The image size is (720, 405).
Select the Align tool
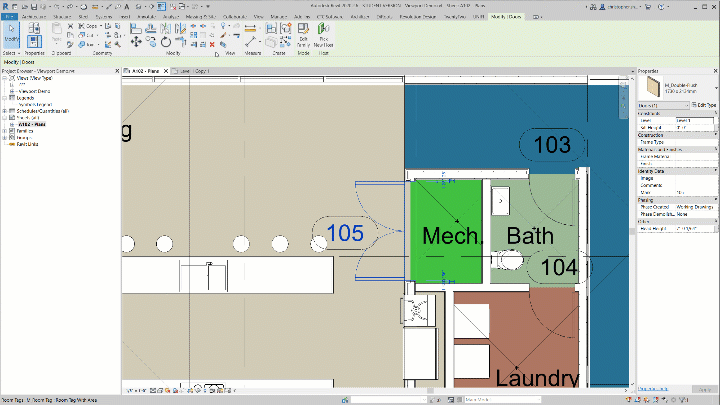point(136,28)
